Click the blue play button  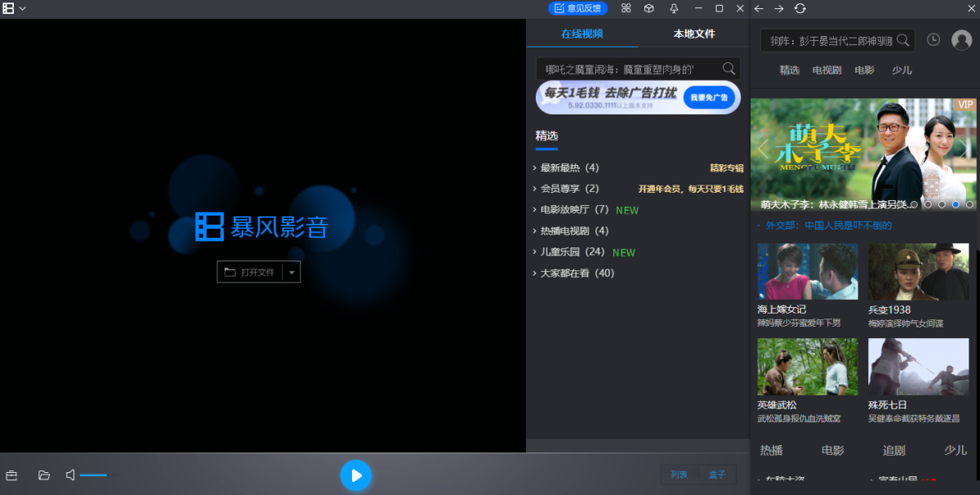356,475
